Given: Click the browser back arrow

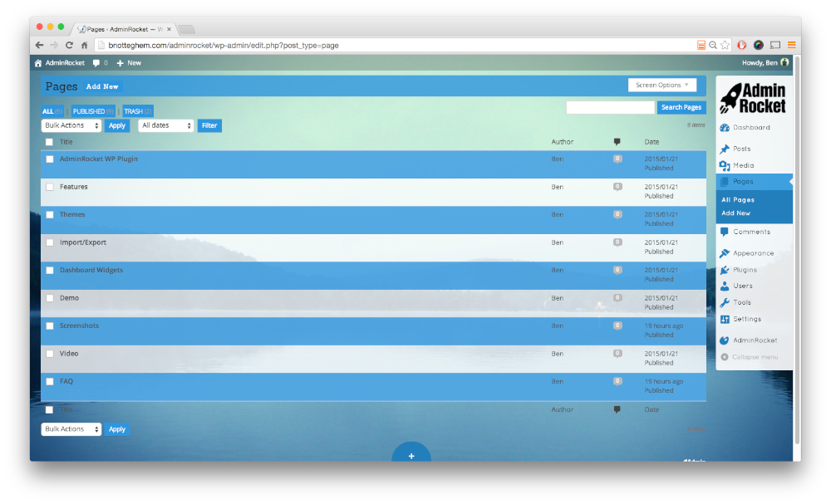Looking at the screenshot, I should point(39,46).
